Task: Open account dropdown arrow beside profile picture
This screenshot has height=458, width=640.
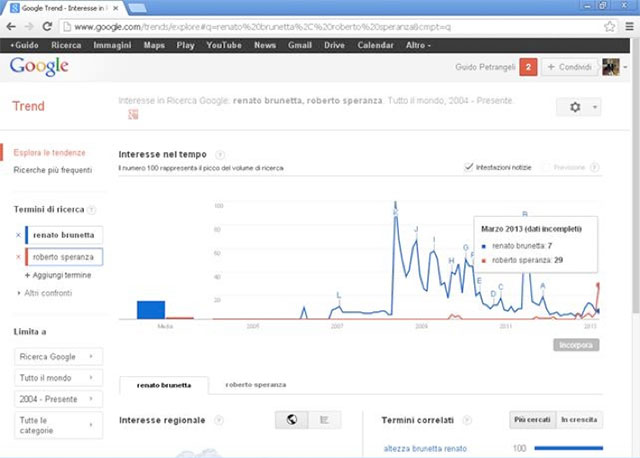Action: (x=625, y=67)
